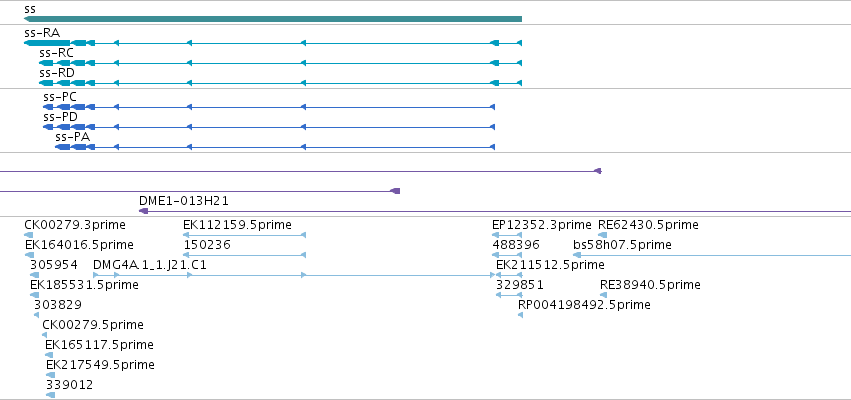
Task: Select the ss-PD protein label
Action: (x=61, y=117)
